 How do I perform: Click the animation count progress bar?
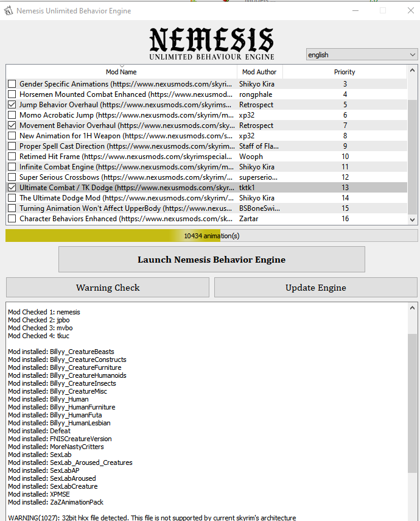tap(211, 236)
